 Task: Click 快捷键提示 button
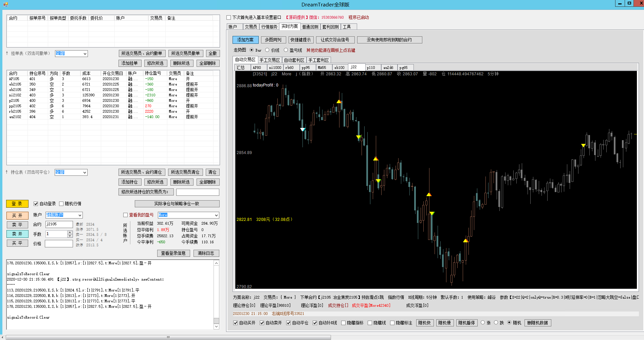tap(301, 40)
